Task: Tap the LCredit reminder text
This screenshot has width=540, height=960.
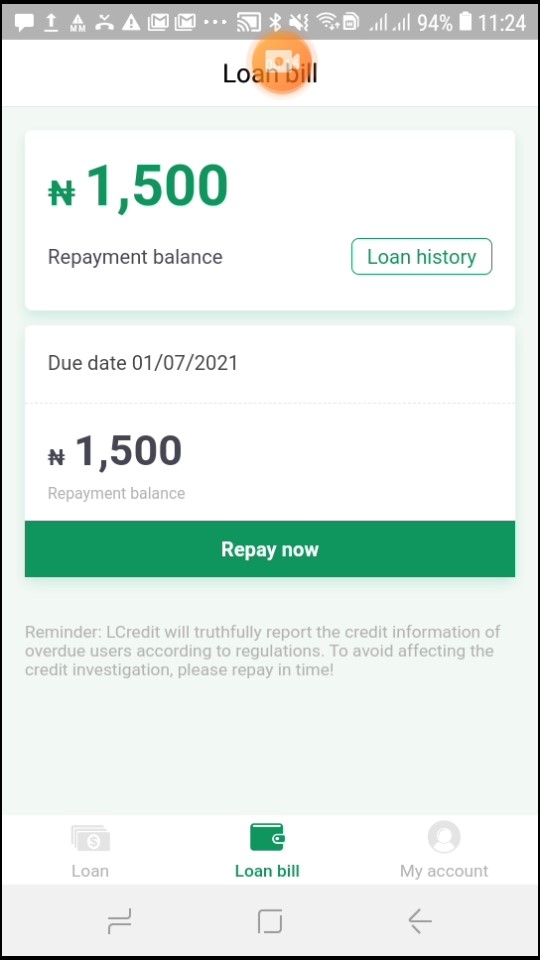Action: point(263,651)
